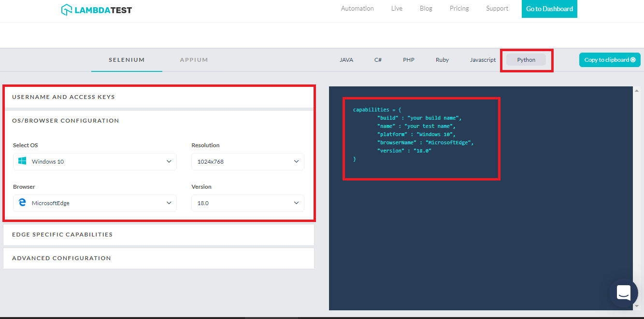Click the LambdaTest logo icon
644x319 pixels.
tap(67, 10)
